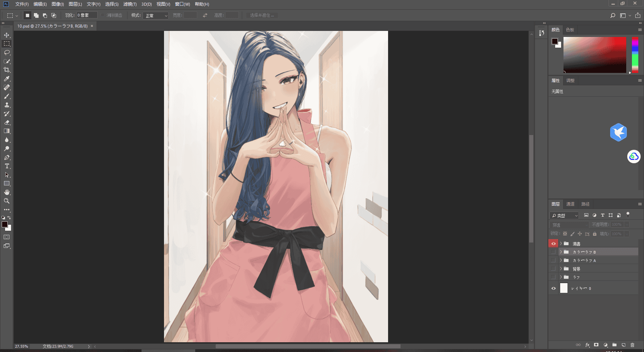Open the layer filter 类型 dropdown
This screenshot has width=644, height=352.
click(565, 215)
